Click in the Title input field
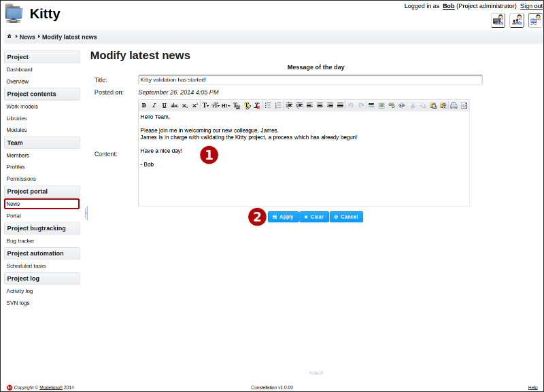This screenshot has height=392, width=544. pyautogui.click(x=310, y=79)
